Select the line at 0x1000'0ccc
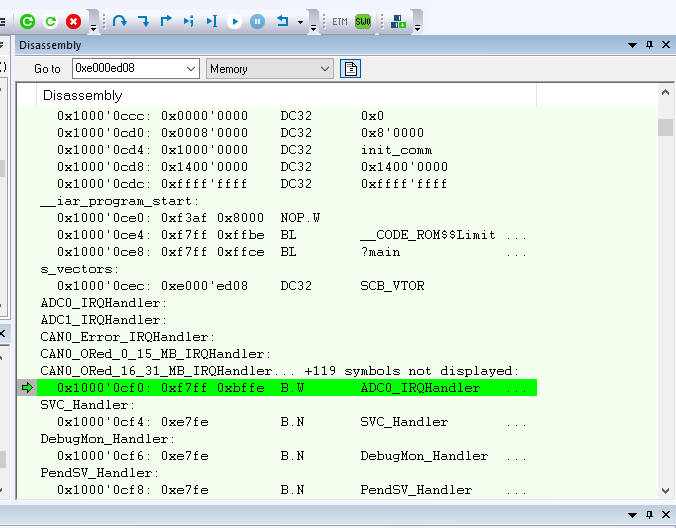676x528 pixels. click(287, 116)
